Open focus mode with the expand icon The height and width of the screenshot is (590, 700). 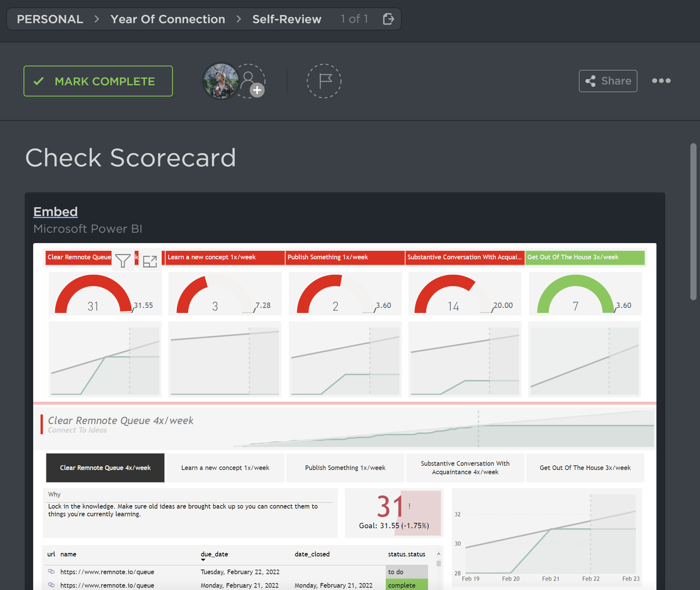pos(150,261)
